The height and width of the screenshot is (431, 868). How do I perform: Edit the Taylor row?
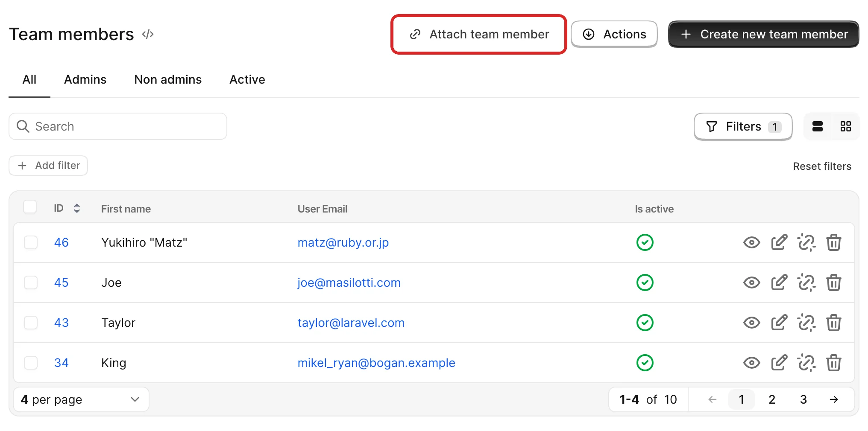779,323
